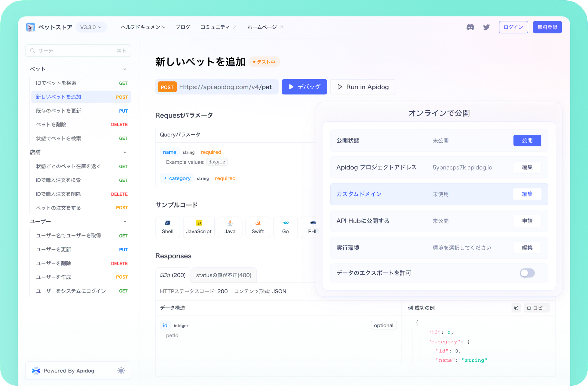
Task: Edit the Apidog プロジェクトアドレス
Action: (527, 167)
